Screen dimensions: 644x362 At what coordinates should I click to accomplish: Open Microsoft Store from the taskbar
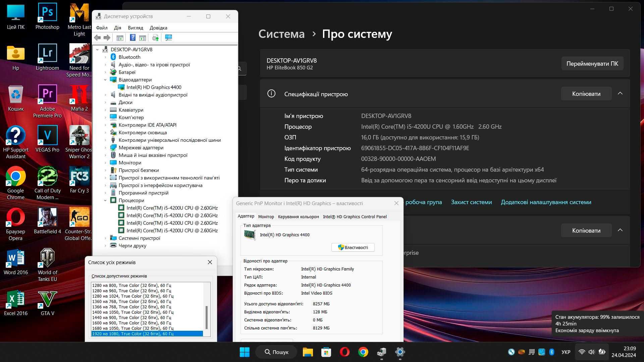pos(326,352)
